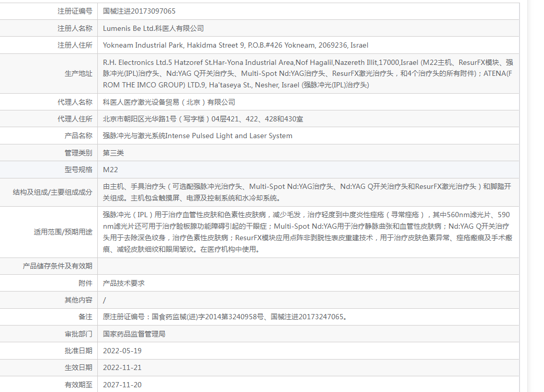Select product name Intense Pulsed Light and Laser System

pyautogui.click(x=197, y=136)
